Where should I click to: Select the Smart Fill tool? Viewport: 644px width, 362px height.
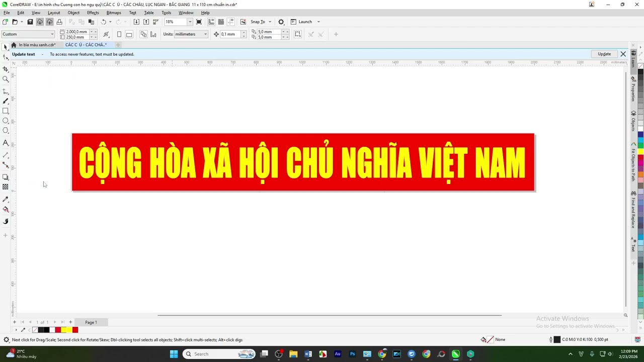[x=6, y=221]
